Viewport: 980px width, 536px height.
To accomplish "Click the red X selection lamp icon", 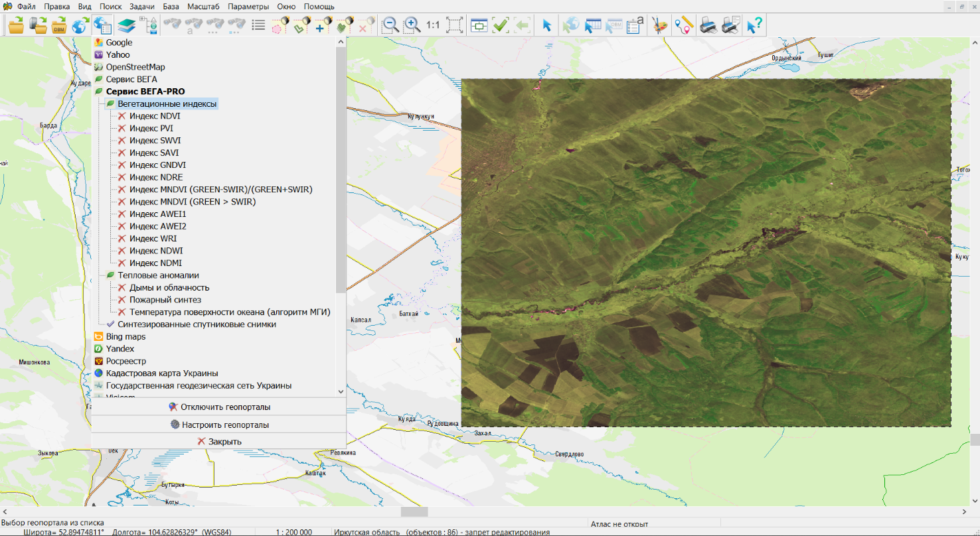I will tap(366, 25).
